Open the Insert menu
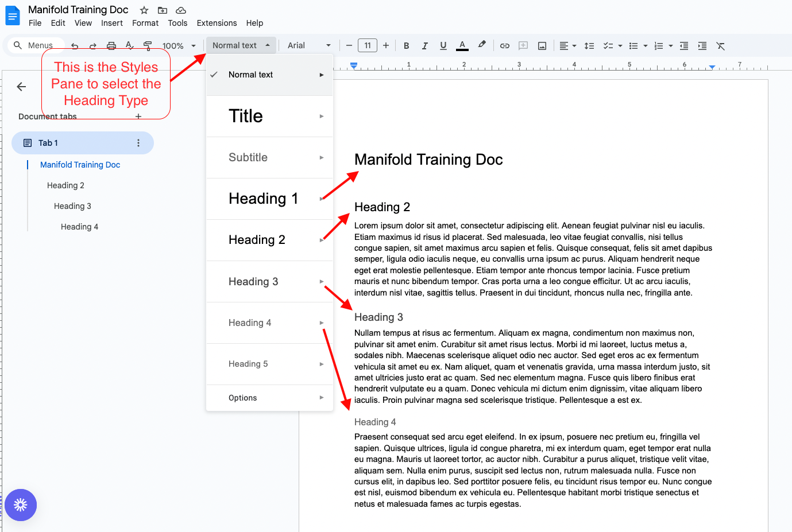The height and width of the screenshot is (532, 792). (x=112, y=23)
